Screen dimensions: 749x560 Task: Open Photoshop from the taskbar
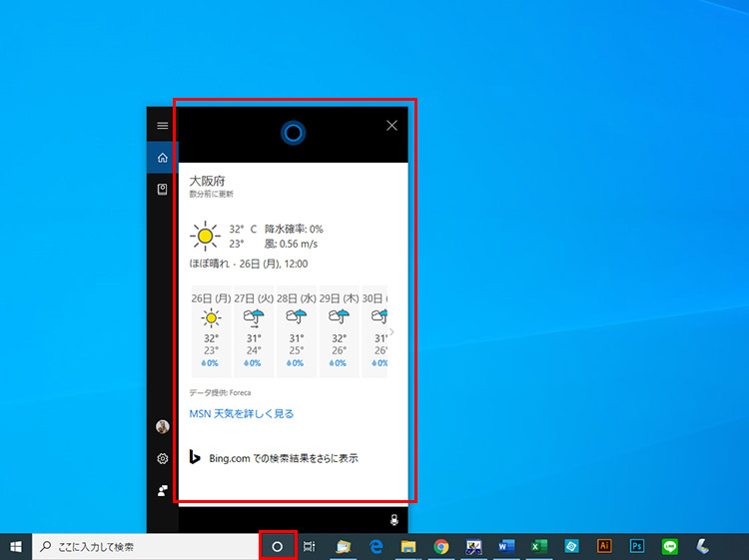(x=636, y=546)
